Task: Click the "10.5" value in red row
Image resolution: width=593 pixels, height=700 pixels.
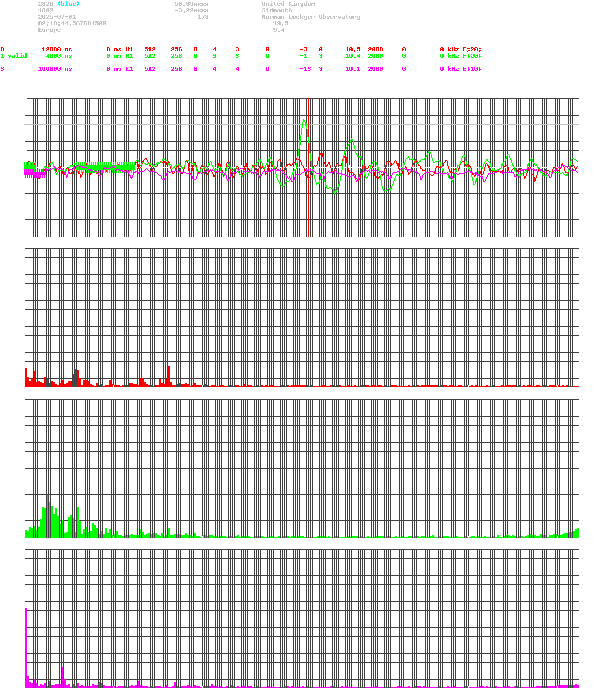Action: [x=353, y=49]
